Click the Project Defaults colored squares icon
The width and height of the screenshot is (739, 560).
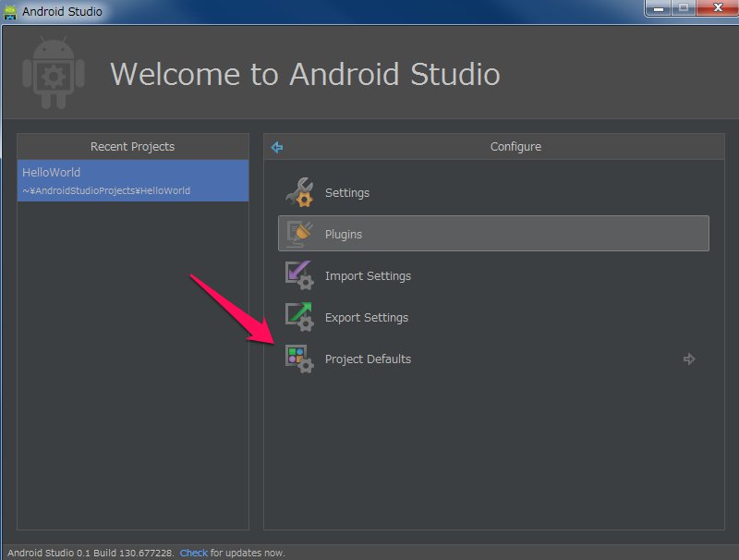[299, 359]
